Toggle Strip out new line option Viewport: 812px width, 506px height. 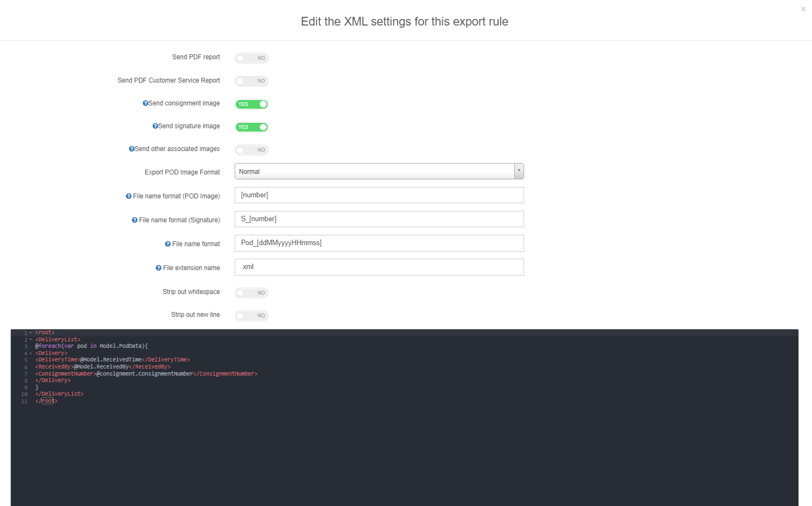coord(251,316)
